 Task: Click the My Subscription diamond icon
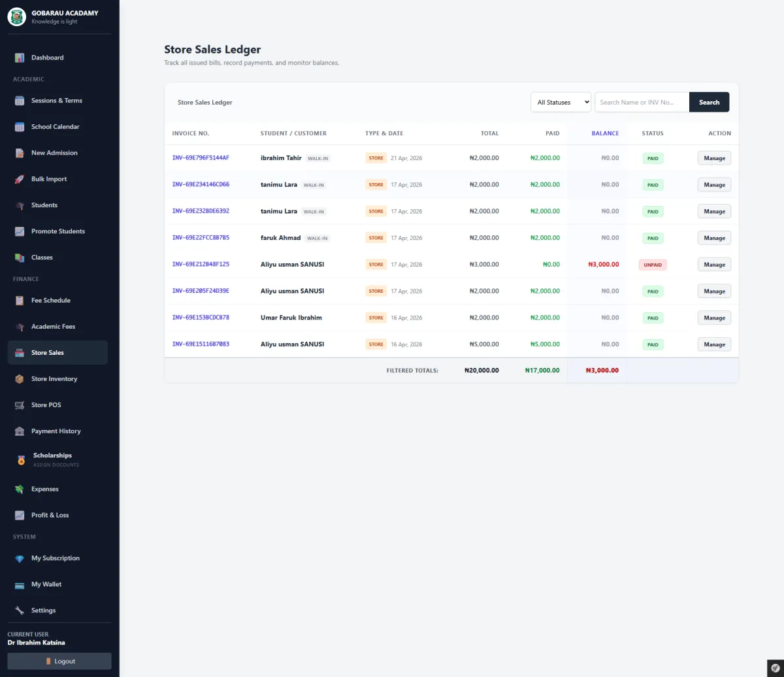tap(20, 559)
